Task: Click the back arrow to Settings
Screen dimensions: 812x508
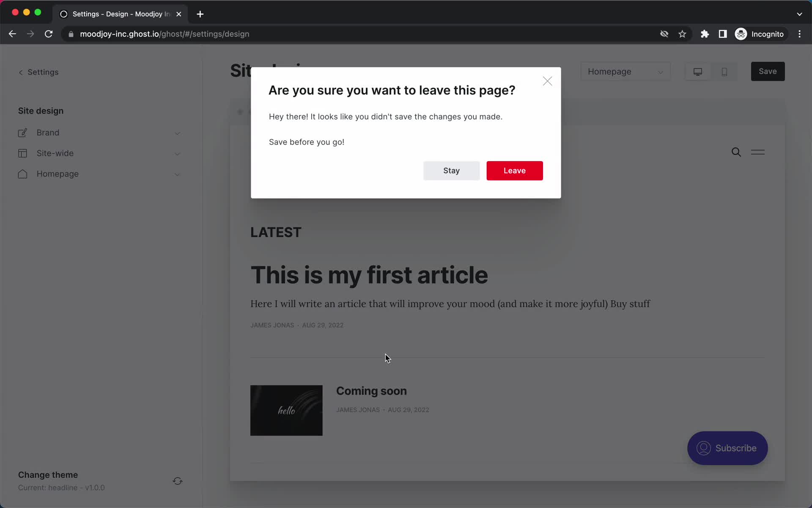Action: pyautogui.click(x=20, y=72)
